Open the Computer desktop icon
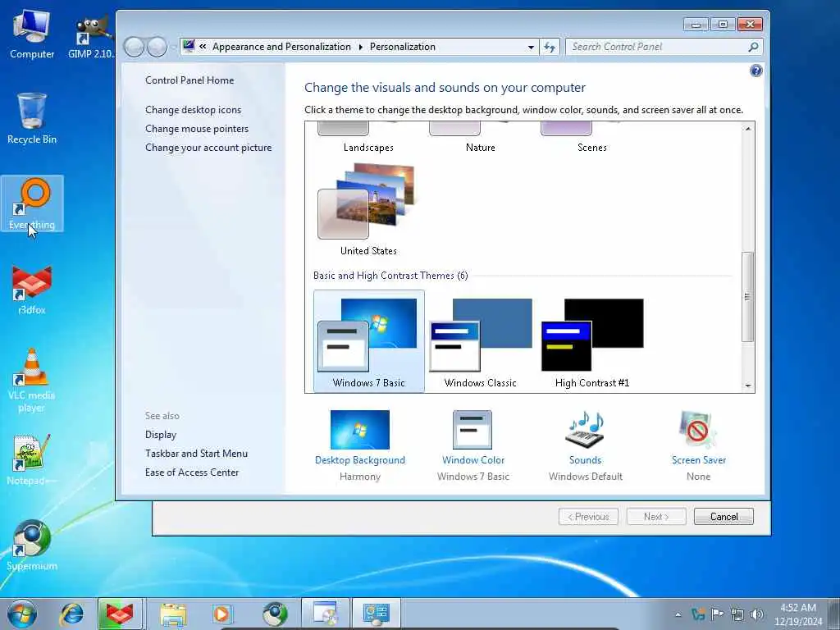Viewport: 840px width, 630px height. [x=32, y=34]
